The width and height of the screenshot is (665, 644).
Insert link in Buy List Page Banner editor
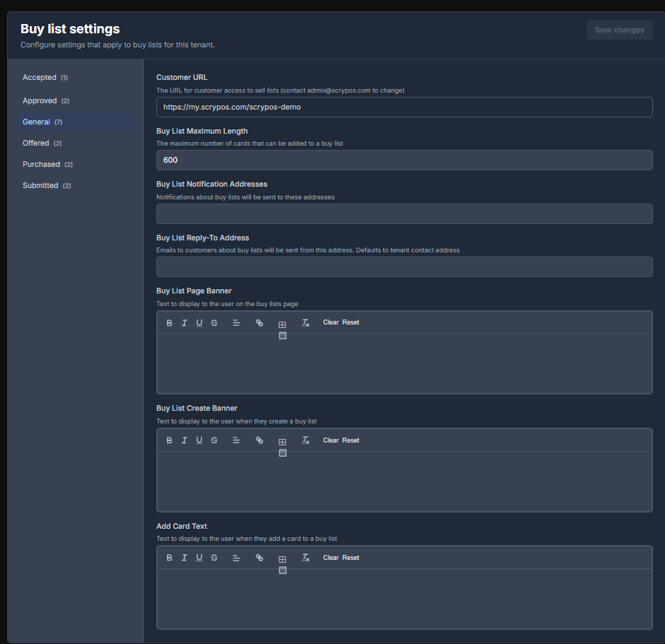coord(259,323)
